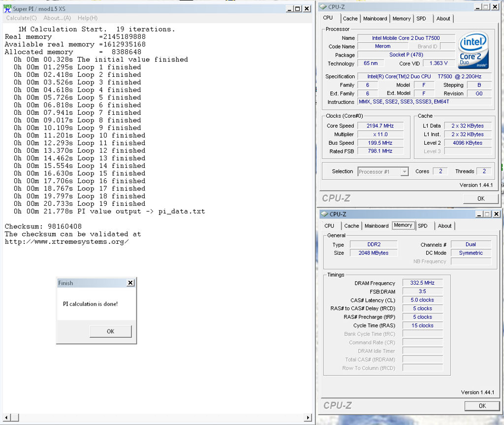Screen dimensions: 504x425
Task: Click the Multiplier value x 11.0
Action: pyautogui.click(x=380, y=134)
